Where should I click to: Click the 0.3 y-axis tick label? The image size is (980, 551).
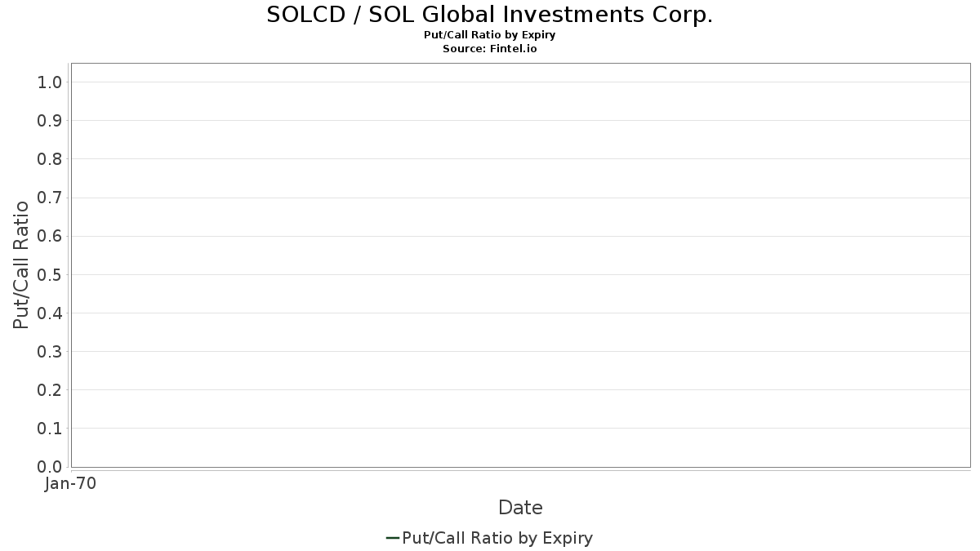click(50, 352)
